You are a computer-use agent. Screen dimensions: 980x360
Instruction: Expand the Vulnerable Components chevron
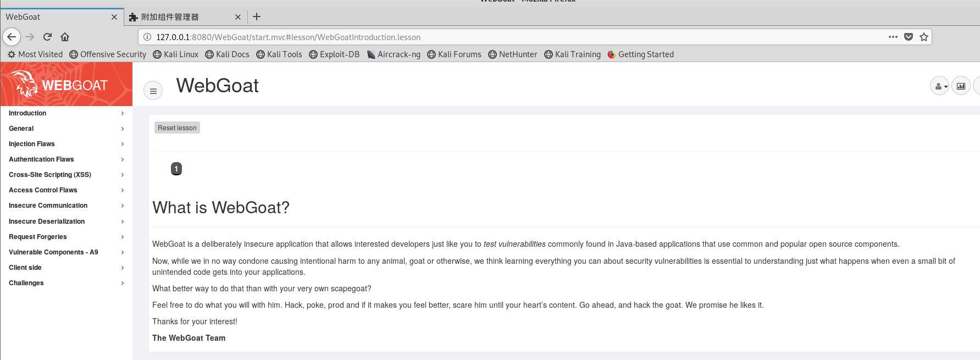(123, 252)
